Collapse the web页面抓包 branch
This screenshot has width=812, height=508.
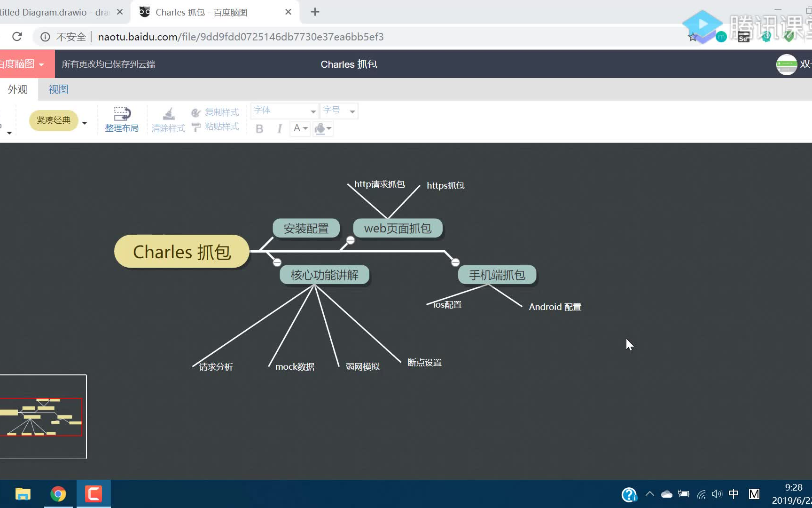pyautogui.click(x=350, y=240)
